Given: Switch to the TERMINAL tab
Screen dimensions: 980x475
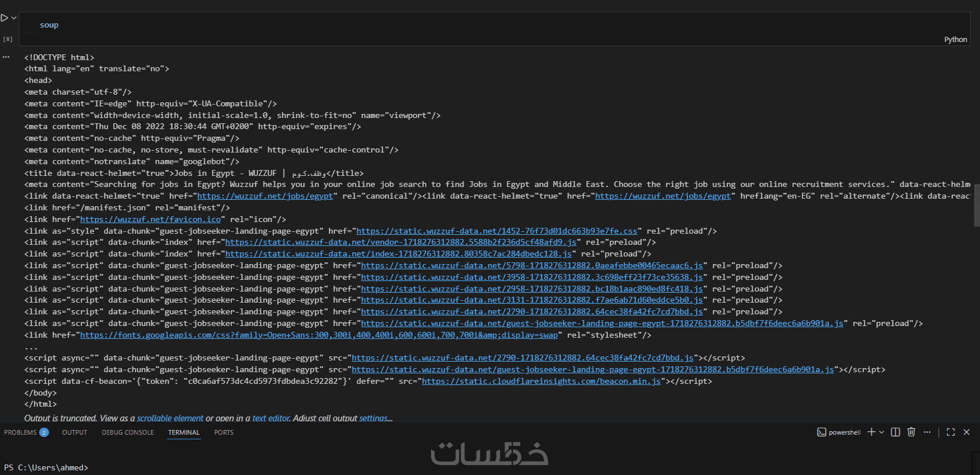Looking at the screenshot, I should coord(184,432).
